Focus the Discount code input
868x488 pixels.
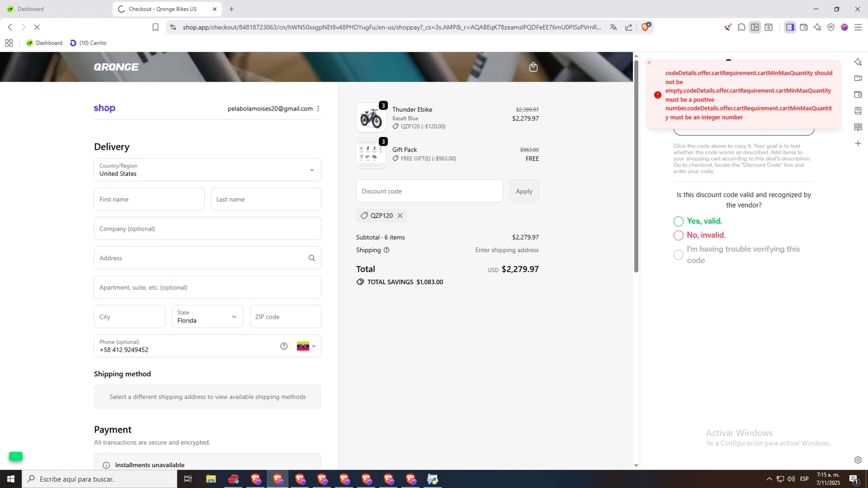(429, 191)
